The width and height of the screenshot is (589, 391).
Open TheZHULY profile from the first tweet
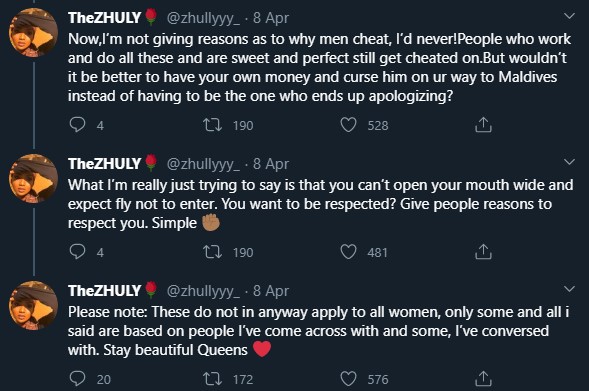click(104, 18)
